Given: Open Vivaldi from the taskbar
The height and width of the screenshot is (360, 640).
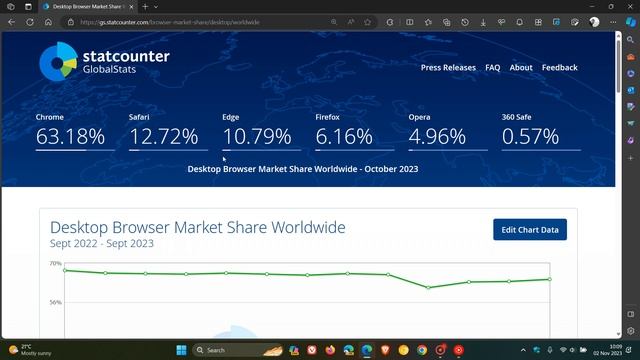Looking at the screenshot, I should point(312,350).
